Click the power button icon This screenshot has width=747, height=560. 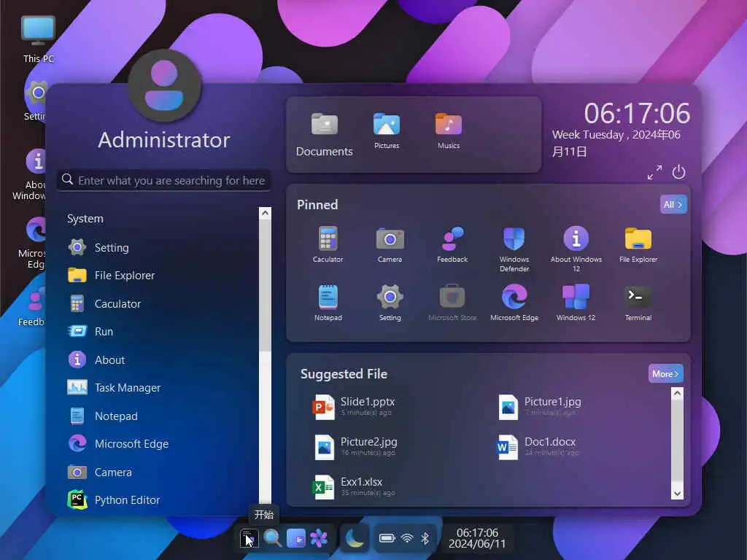pyautogui.click(x=678, y=171)
